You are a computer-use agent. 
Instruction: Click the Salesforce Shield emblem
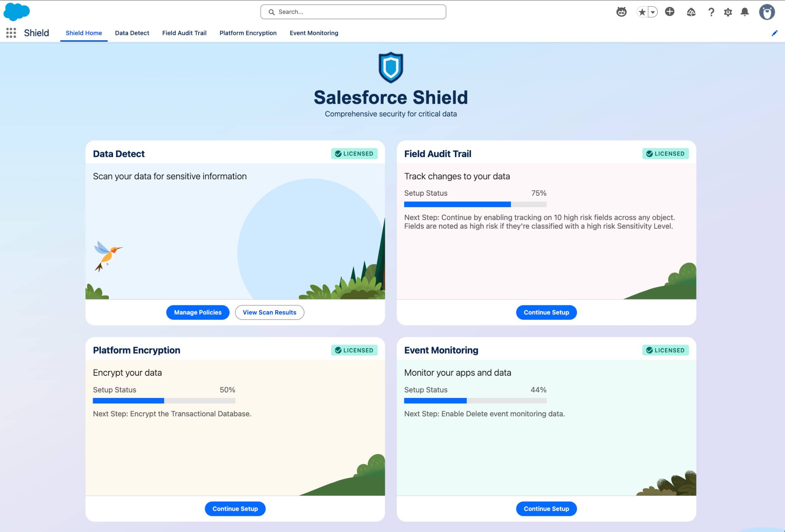click(x=391, y=67)
